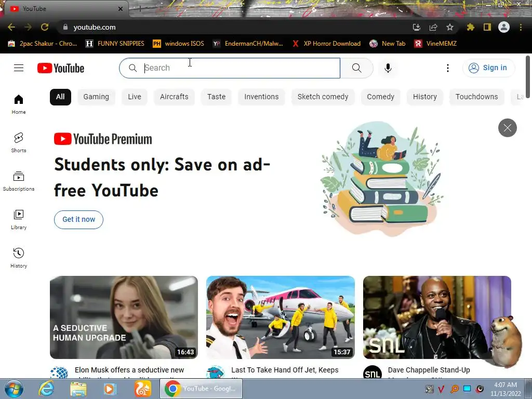Image resolution: width=532 pixels, height=399 pixels.
Task: Click the page vertical scrollbar
Action: pyautogui.click(x=528, y=77)
